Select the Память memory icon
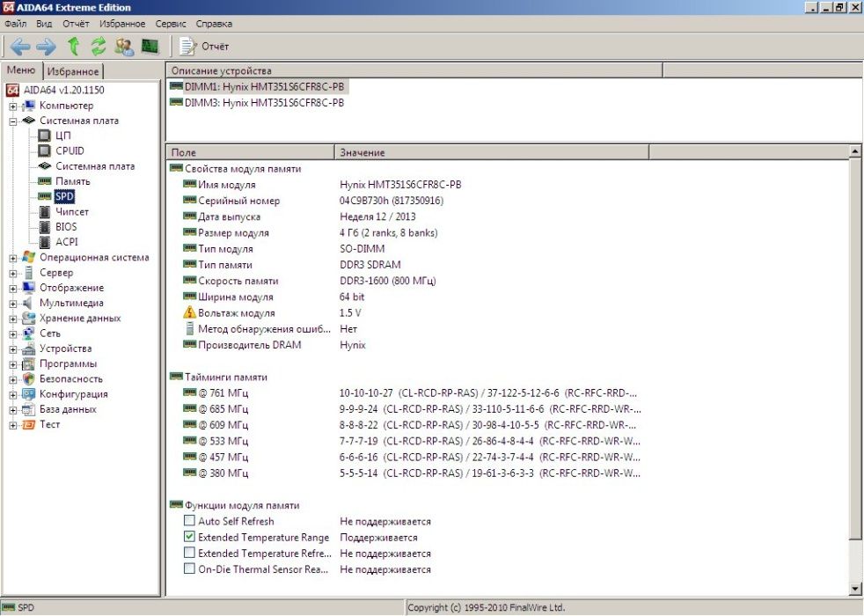The image size is (864, 616). click(44, 181)
